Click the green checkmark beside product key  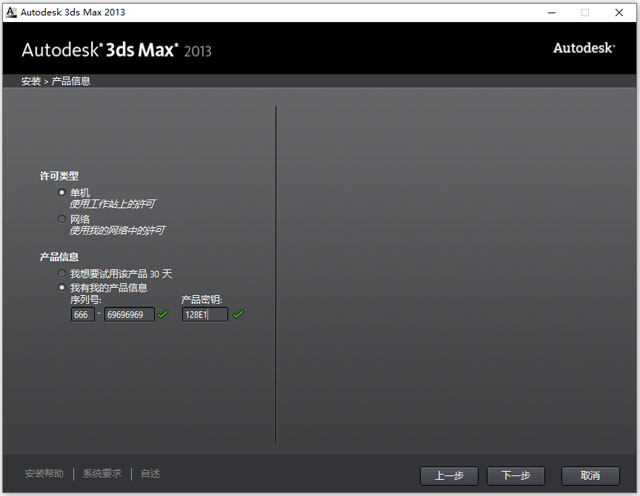[238, 314]
